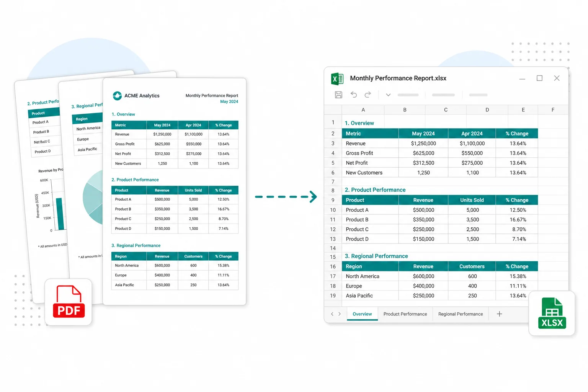Screen dimensions: 588x392
Task: Click the 'Monthly Performance Report.xlsx' title text
Action: click(398, 78)
